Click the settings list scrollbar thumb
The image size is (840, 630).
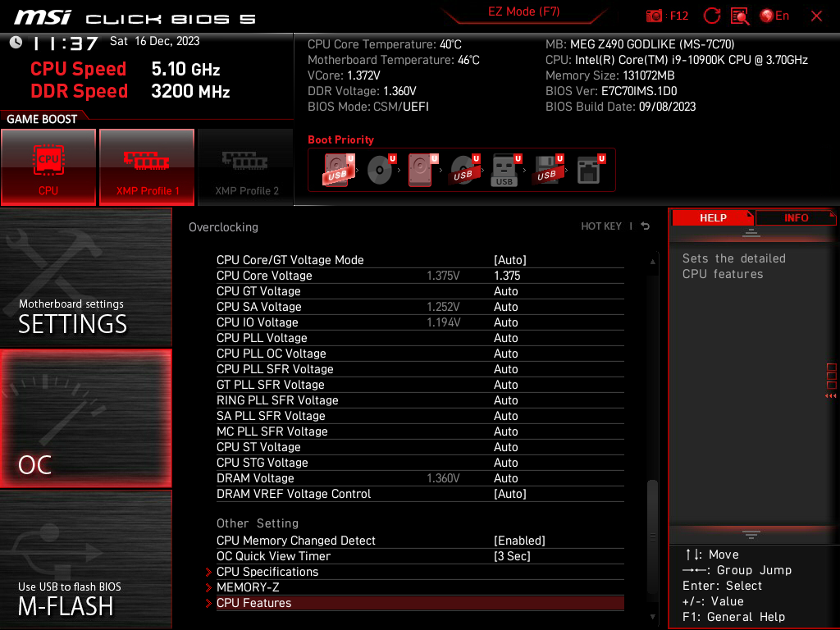pyautogui.click(x=652, y=536)
